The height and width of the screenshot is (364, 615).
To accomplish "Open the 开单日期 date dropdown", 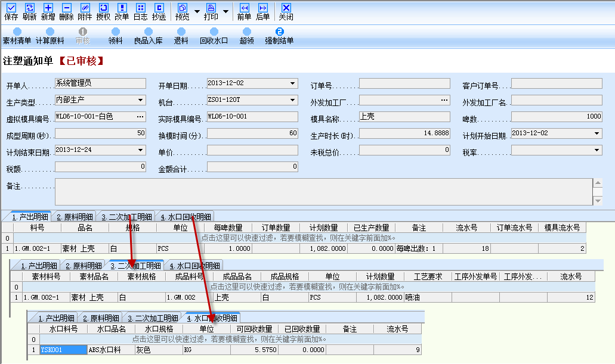I will [293, 83].
